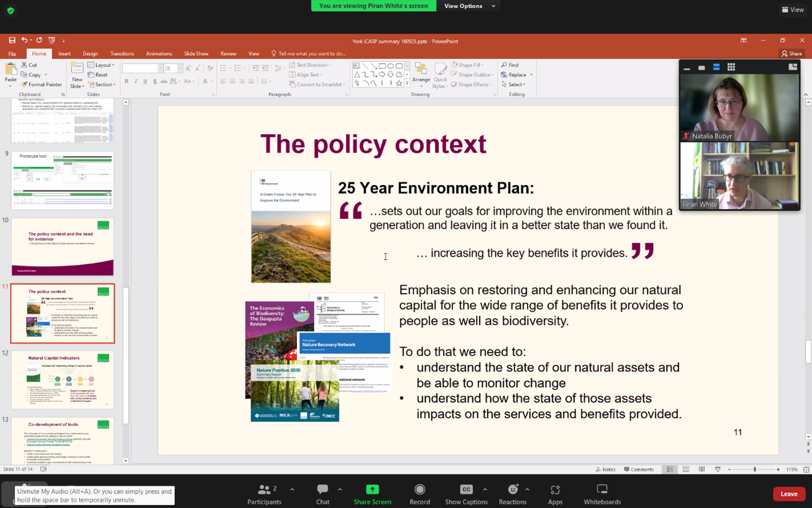Click the Reactions smiley icon
Image resolution: width=812 pixels, height=508 pixels.
[512, 490]
